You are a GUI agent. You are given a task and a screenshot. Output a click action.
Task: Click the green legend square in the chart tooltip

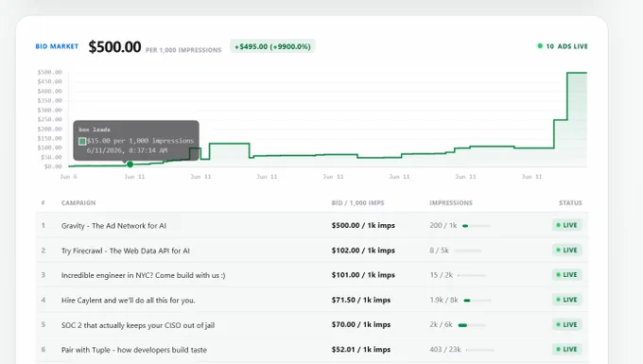(x=82, y=141)
